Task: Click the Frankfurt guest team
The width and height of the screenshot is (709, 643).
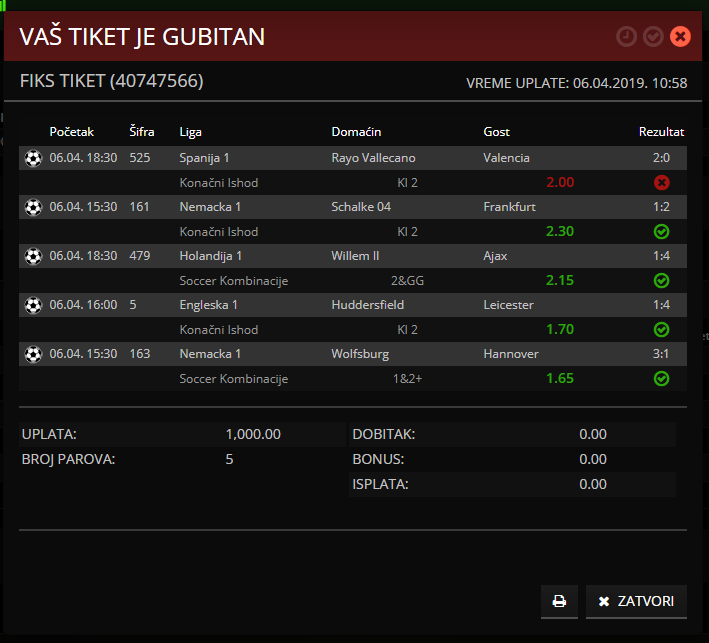Action: [510, 207]
